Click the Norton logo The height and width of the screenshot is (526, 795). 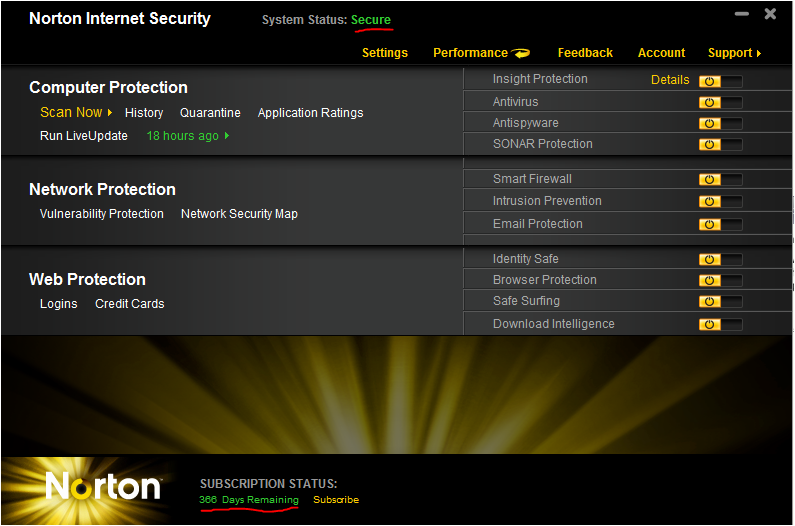pos(103,487)
